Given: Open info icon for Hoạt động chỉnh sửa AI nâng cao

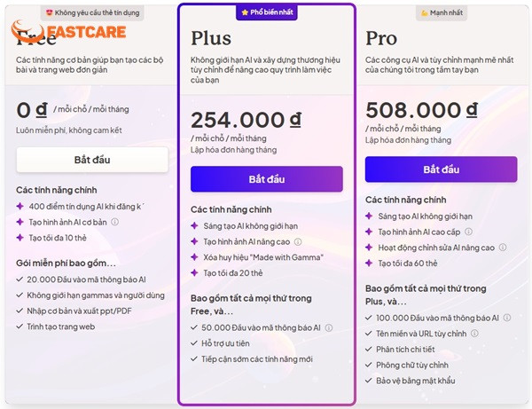Looking at the screenshot, I should 503,248.
